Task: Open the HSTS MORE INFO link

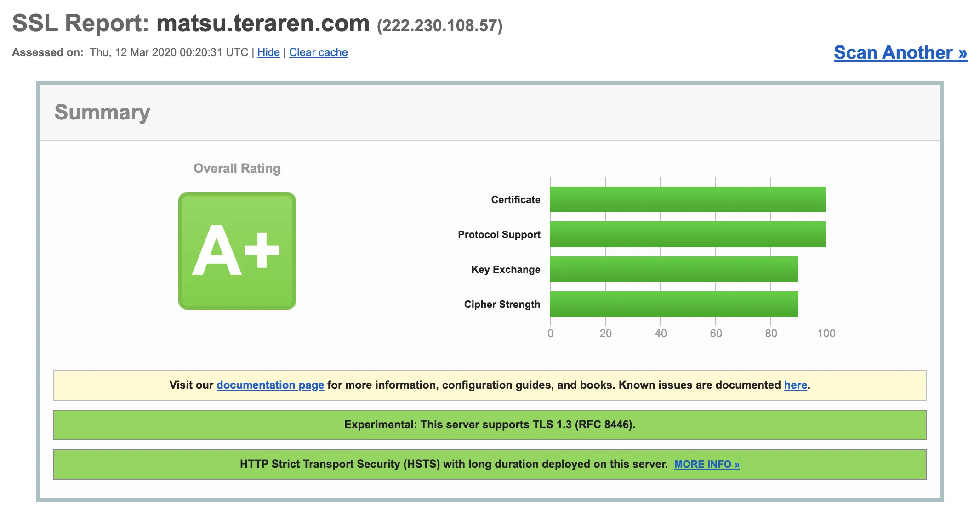Action: (x=707, y=465)
